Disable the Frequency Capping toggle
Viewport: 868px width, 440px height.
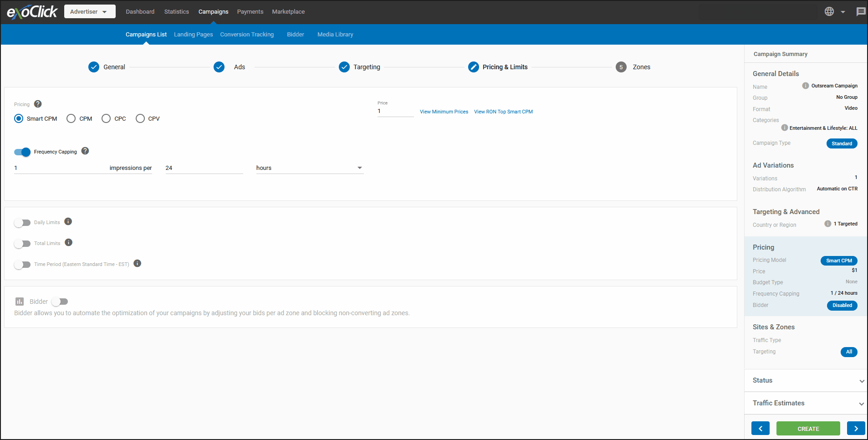pos(22,152)
